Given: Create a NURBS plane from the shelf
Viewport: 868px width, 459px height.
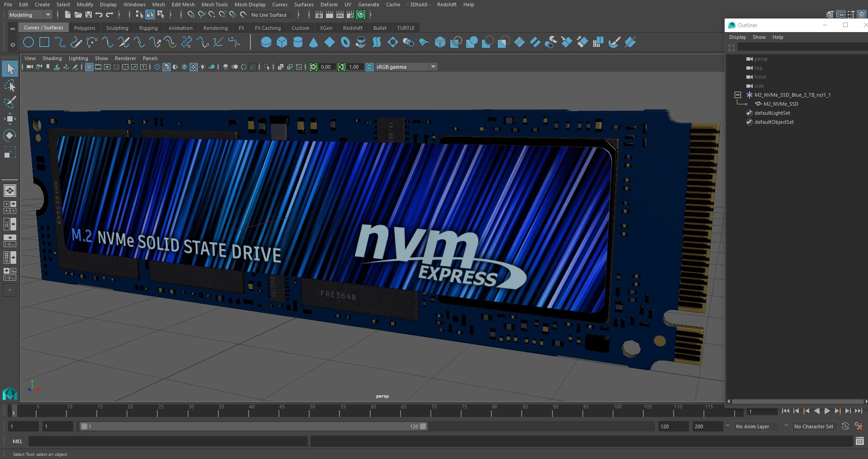Looking at the screenshot, I should 330,42.
